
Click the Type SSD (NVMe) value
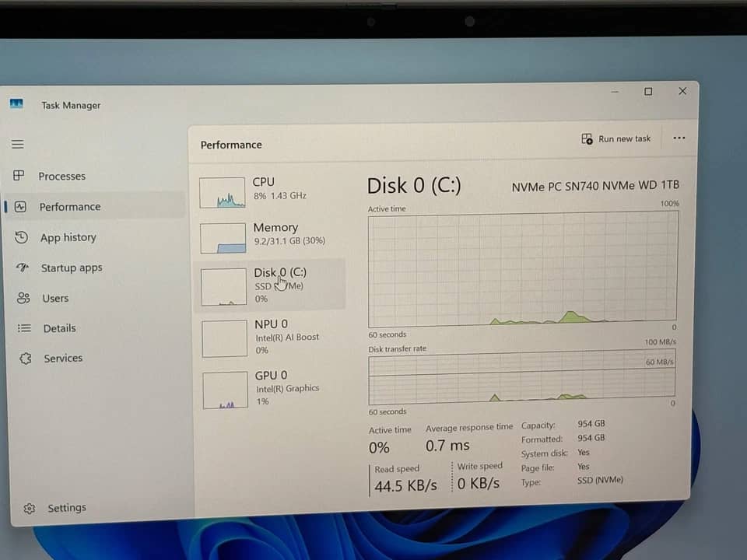600,480
